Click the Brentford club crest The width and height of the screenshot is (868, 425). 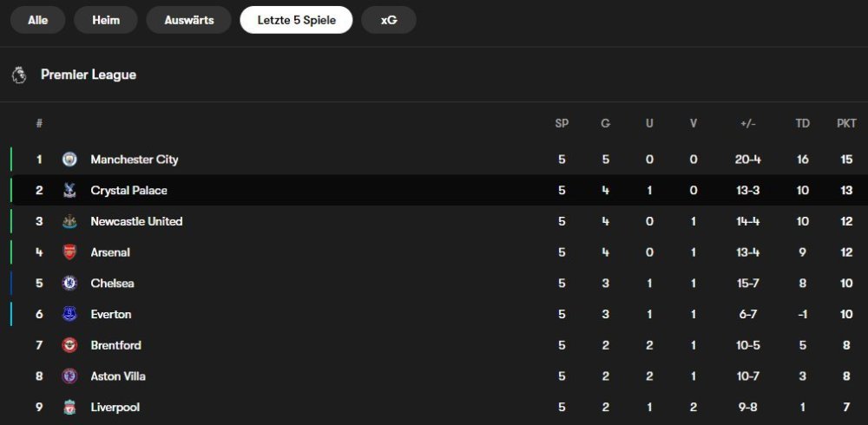tap(69, 345)
